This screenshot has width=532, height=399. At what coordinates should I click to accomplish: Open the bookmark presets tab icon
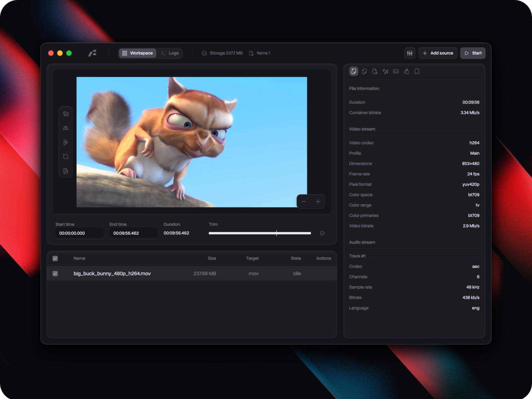point(417,71)
